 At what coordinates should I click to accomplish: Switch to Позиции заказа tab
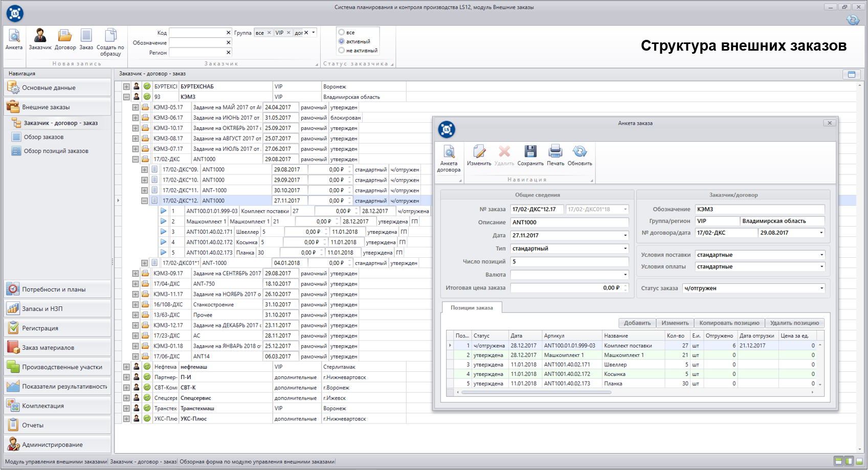tap(472, 307)
